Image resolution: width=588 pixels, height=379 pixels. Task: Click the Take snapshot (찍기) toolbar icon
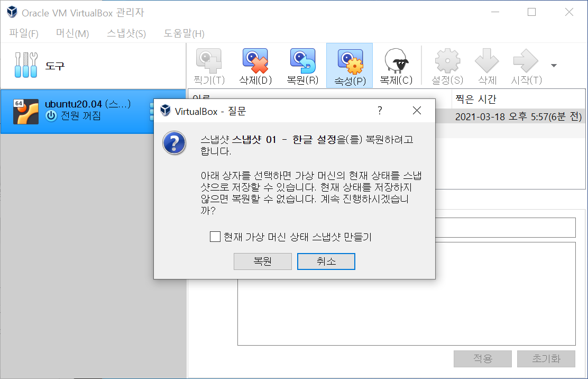209,66
